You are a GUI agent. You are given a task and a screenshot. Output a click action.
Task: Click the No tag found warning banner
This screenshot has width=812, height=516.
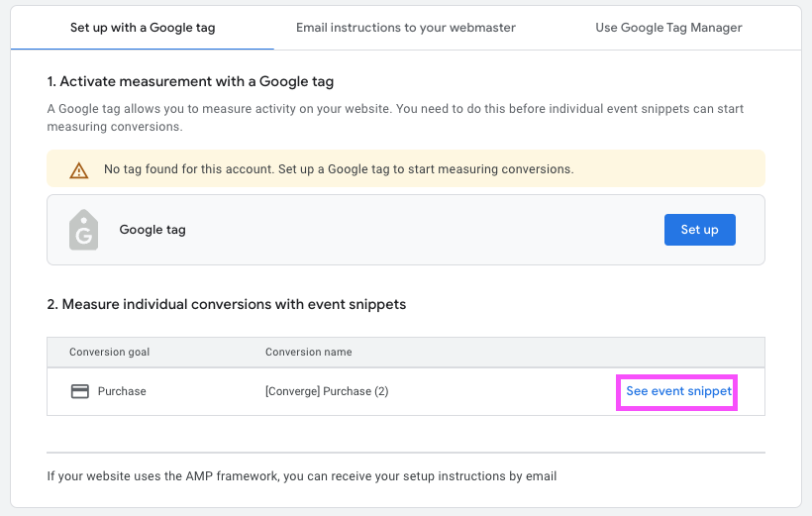(406, 169)
